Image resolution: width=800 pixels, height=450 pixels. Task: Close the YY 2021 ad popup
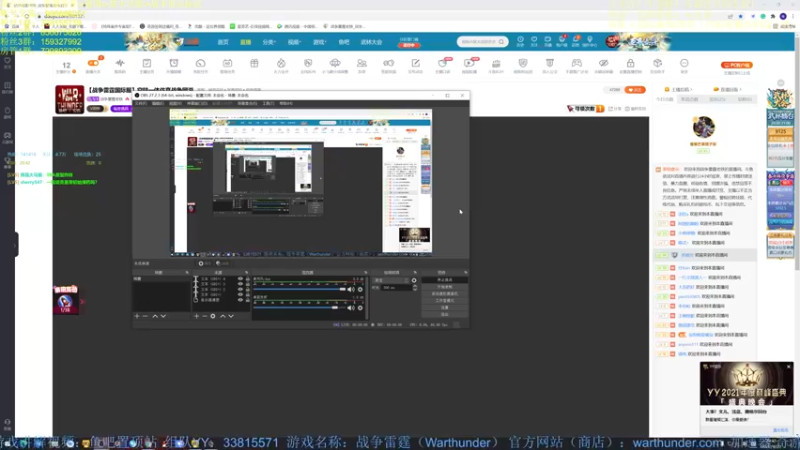[x=789, y=367]
